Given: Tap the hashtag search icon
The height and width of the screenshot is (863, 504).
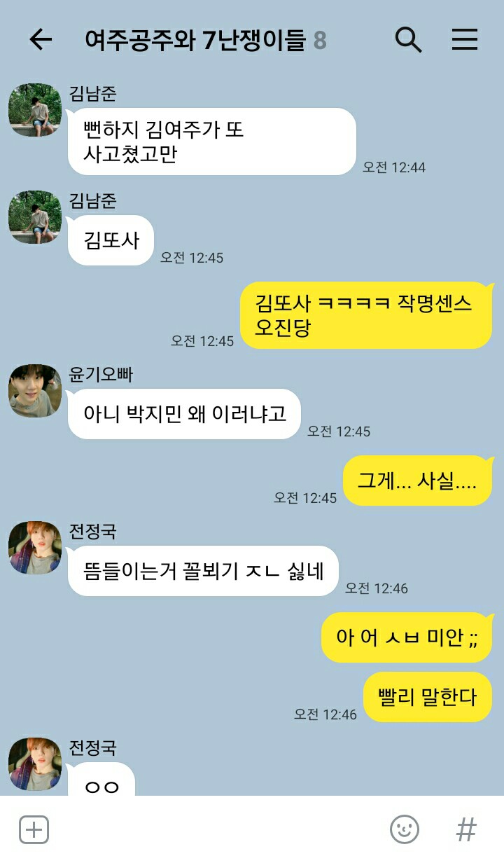Looking at the screenshot, I should tap(466, 830).
